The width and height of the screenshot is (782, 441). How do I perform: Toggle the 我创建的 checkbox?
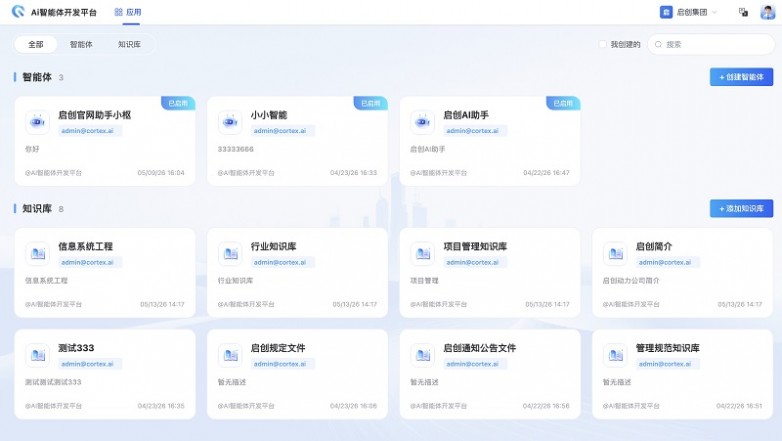602,44
